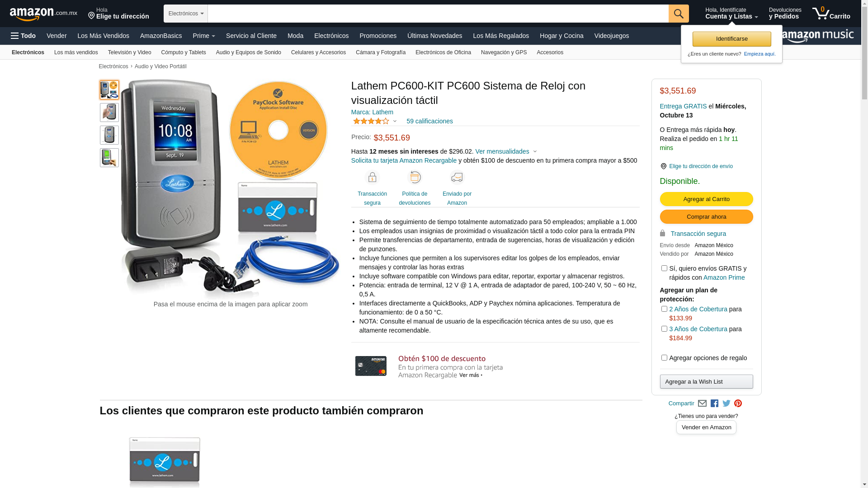The width and height of the screenshot is (868, 488).
Task: Open the 59 calificaciones link
Action: click(429, 121)
